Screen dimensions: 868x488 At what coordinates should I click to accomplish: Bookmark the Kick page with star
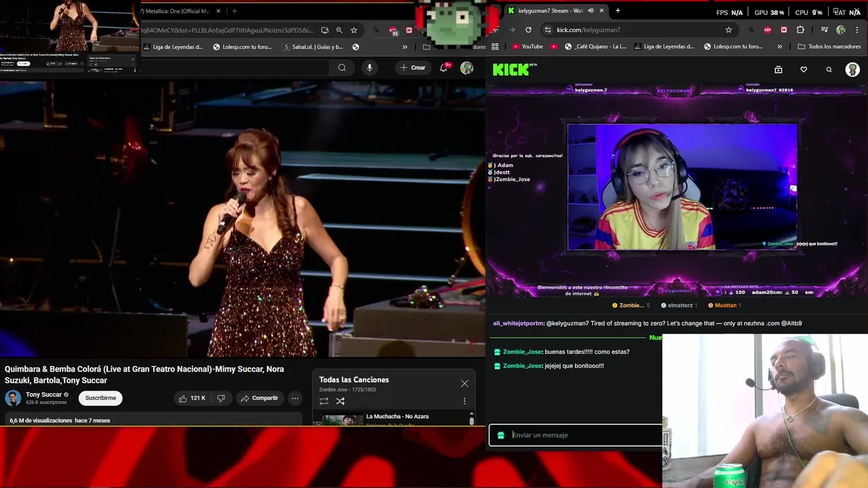729,30
